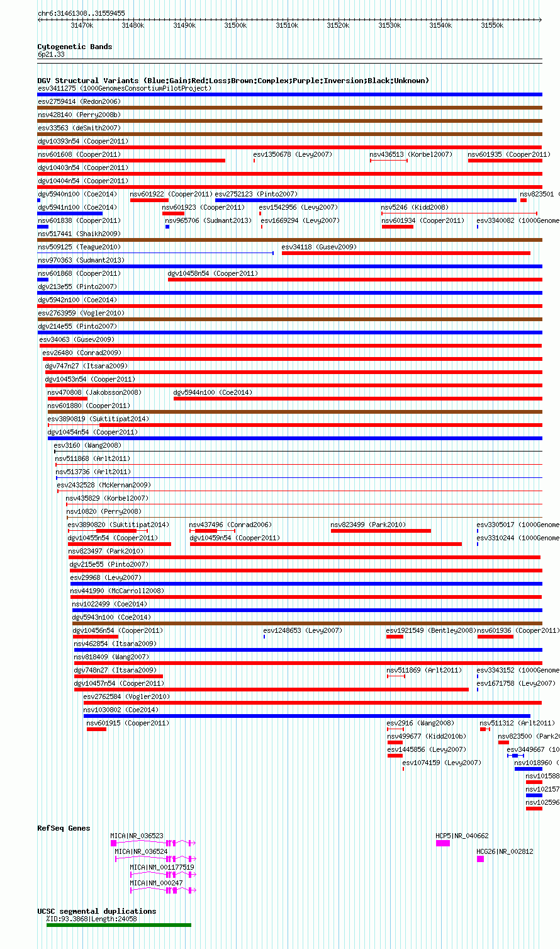Image resolution: width=560 pixels, height=949 pixels.
Task: Open the MICA|NM_001177519 transcript label
Action: click(162, 867)
